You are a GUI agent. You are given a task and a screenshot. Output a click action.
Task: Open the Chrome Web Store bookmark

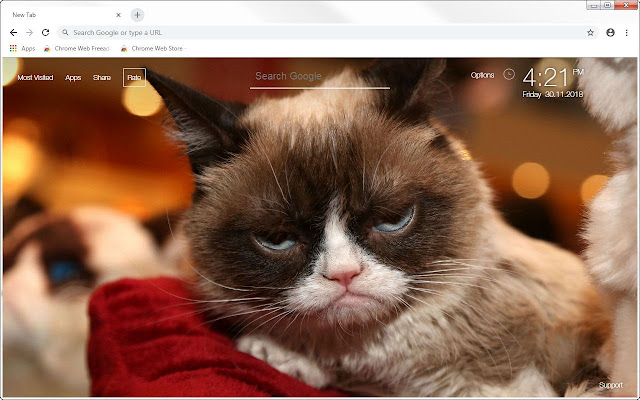click(x=153, y=49)
